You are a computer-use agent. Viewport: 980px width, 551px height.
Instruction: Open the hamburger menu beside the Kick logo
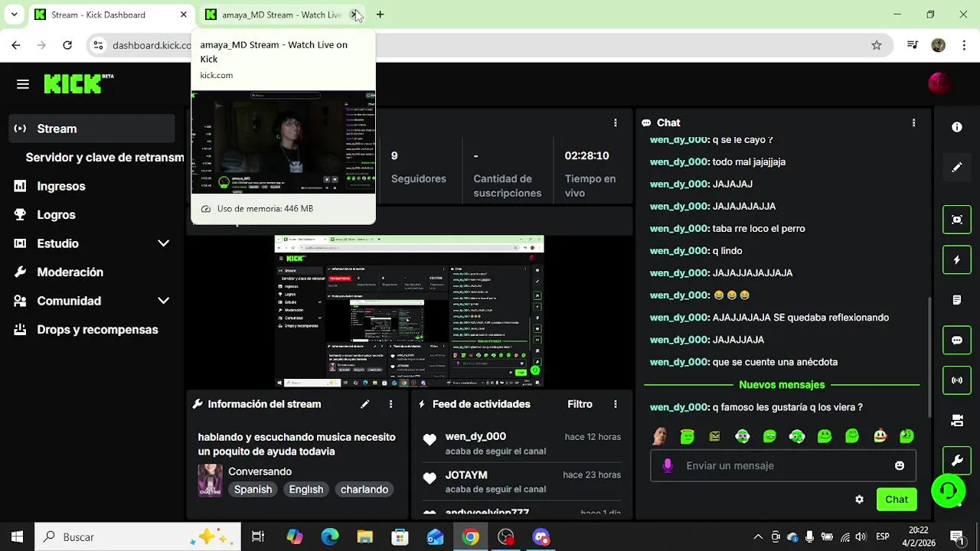click(x=22, y=84)
